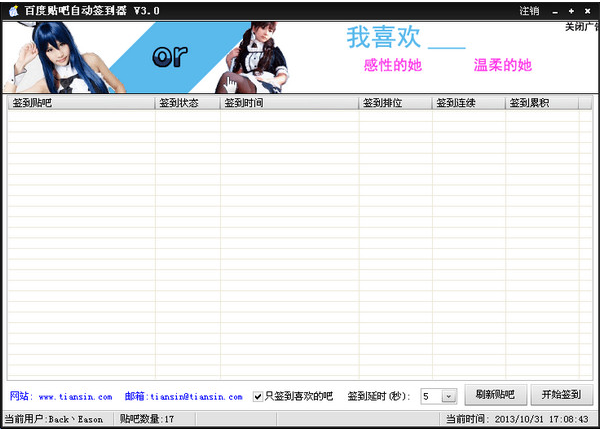
Task: Sort by 签到时间 column header
Action: coord(289,103)
